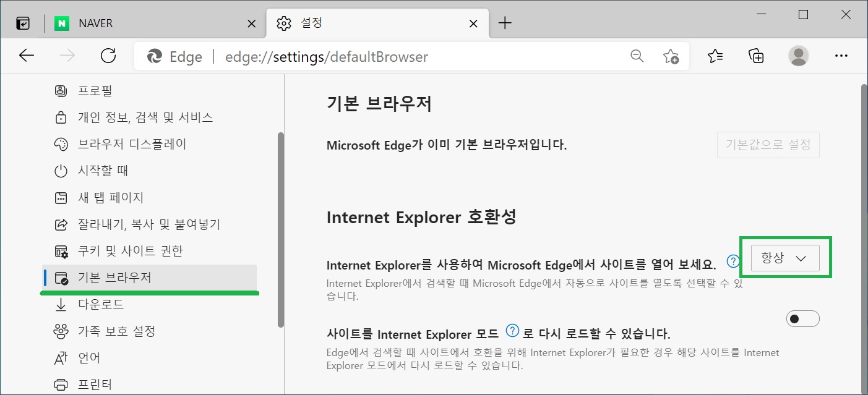The image size is (868, 395).
Task: Click the download arrow icon
Action: (x=61, y=304)
